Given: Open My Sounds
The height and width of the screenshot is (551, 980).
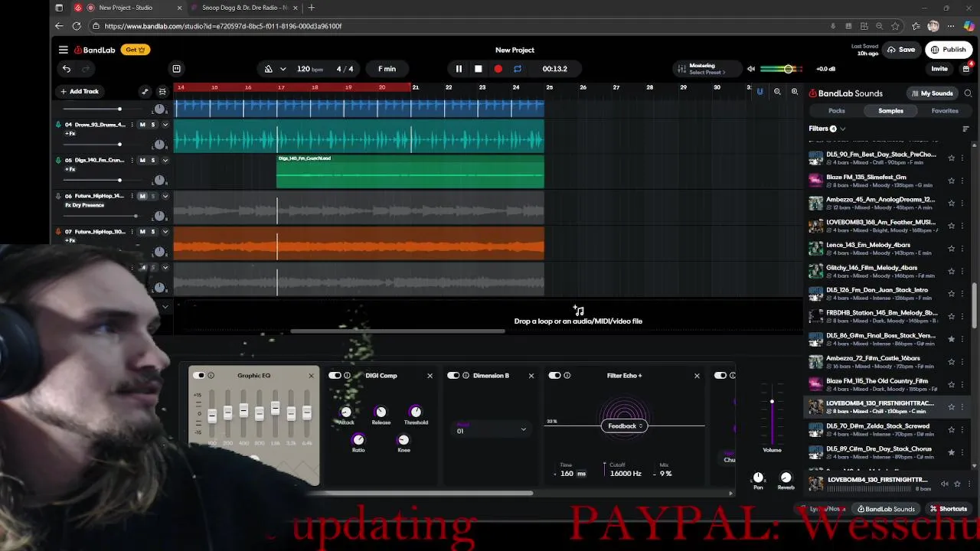Looking at the screenshot, I should click(x=932, y=93).
